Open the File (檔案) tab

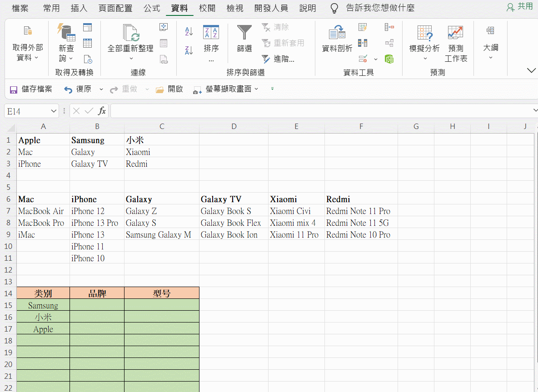coord(20,8)
